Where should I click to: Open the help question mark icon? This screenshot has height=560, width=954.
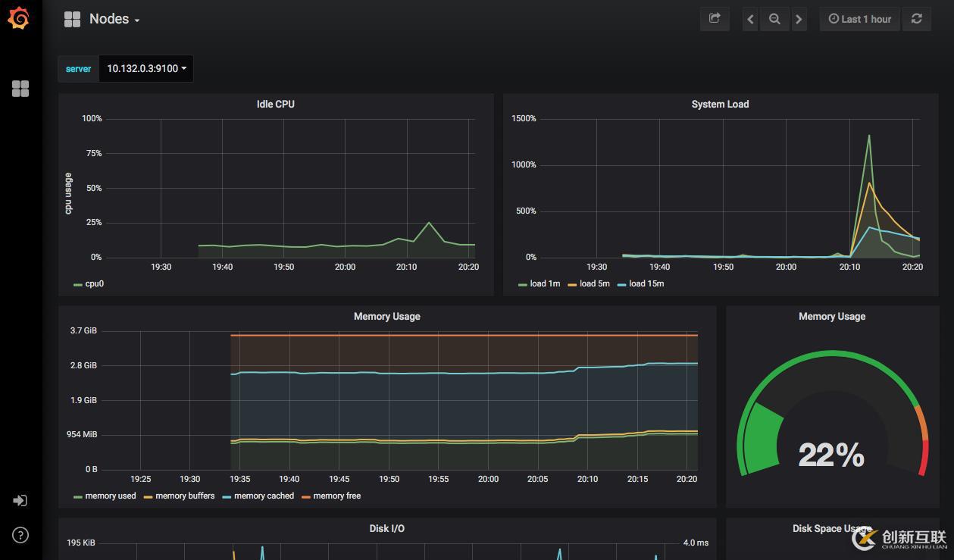20,535
